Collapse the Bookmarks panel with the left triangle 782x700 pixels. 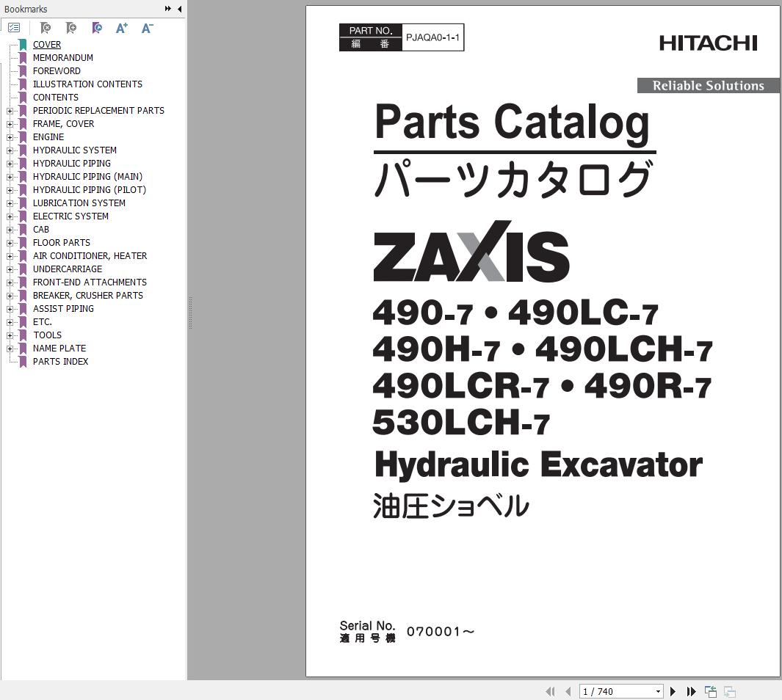tap(180, 9)
